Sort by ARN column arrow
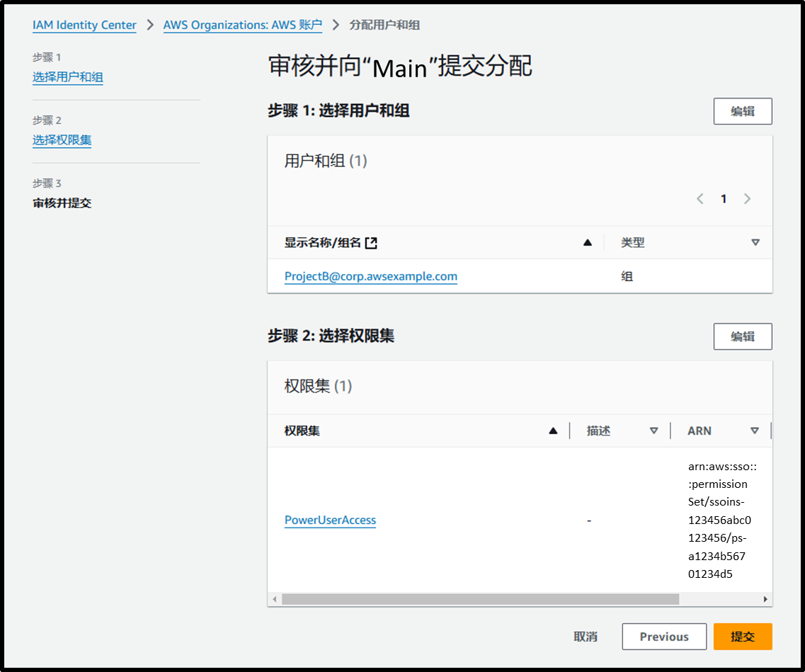 coord(754,431)
